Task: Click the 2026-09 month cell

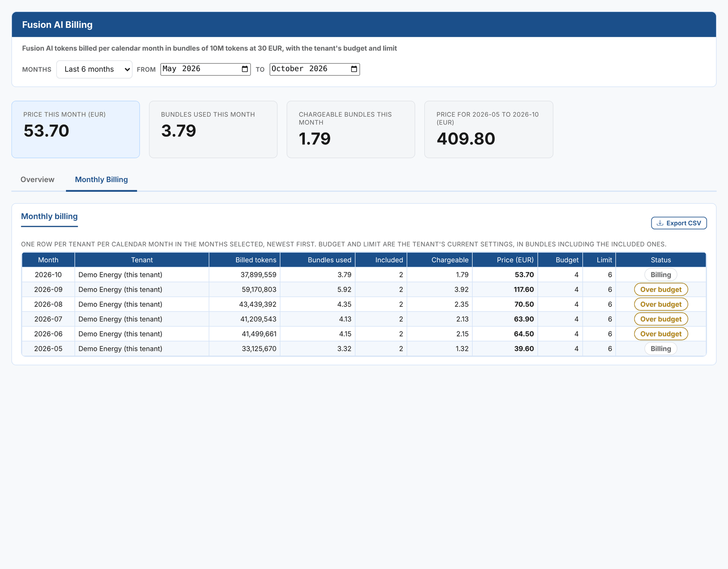Action: coord(48,290)
